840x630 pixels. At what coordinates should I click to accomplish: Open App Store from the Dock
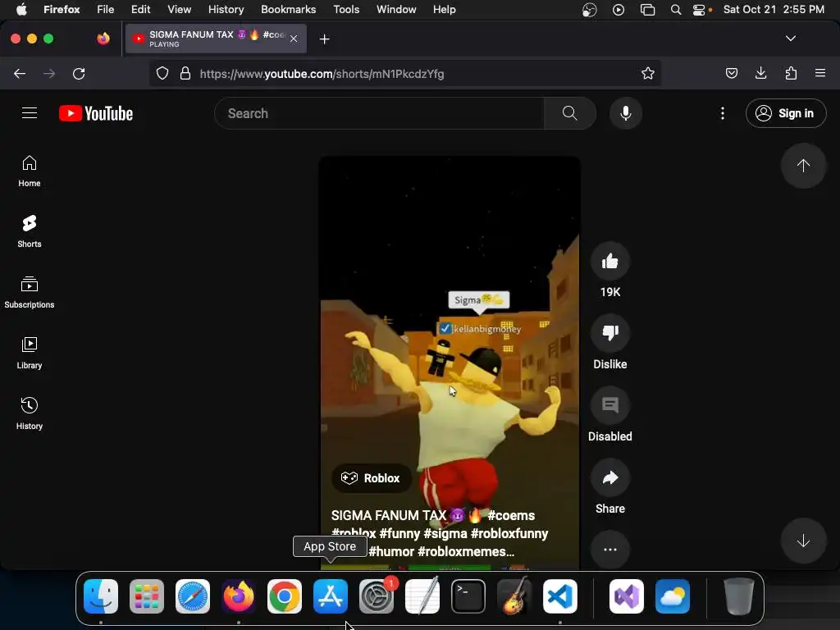(x=331, y=596)
